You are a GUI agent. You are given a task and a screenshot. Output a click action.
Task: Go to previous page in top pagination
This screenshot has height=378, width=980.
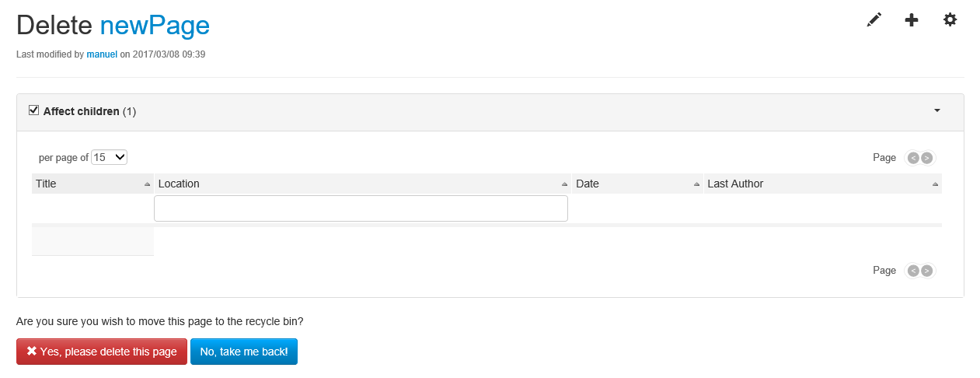[x=913, y=158]
